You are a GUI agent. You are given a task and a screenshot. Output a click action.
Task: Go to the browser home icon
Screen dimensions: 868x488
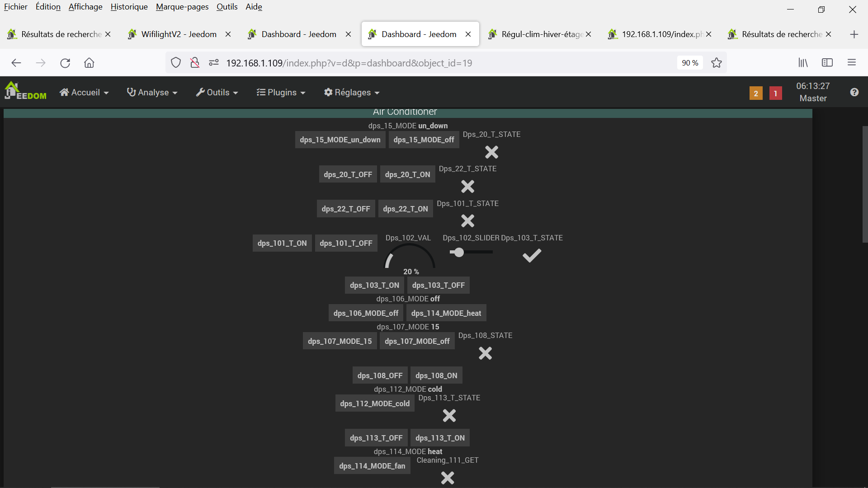click(89, 63)
